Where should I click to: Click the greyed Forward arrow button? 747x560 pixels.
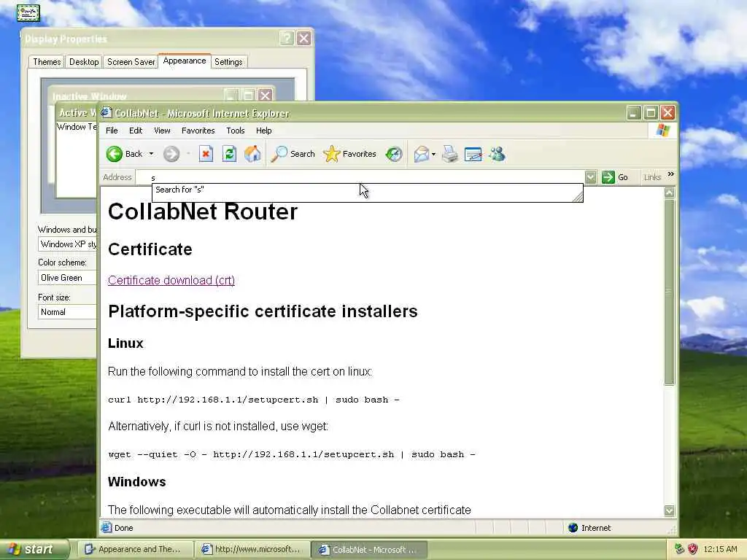tap(171, 154)
